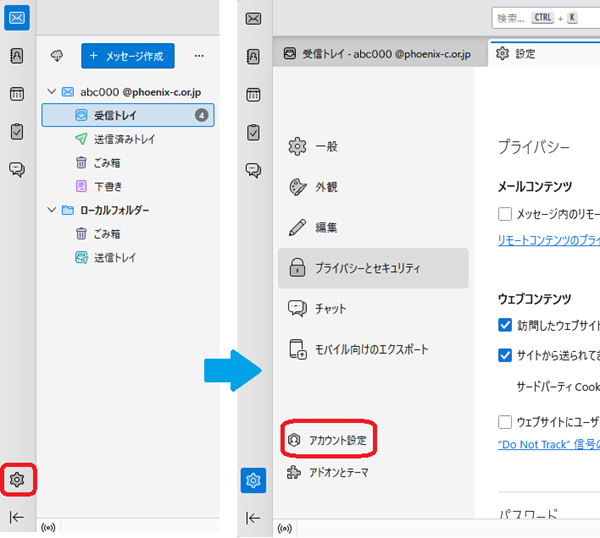The height and width of the screenshot is (538, 600).
Task: Open the Calendar sidebar icon
Action: coord(17,94)
